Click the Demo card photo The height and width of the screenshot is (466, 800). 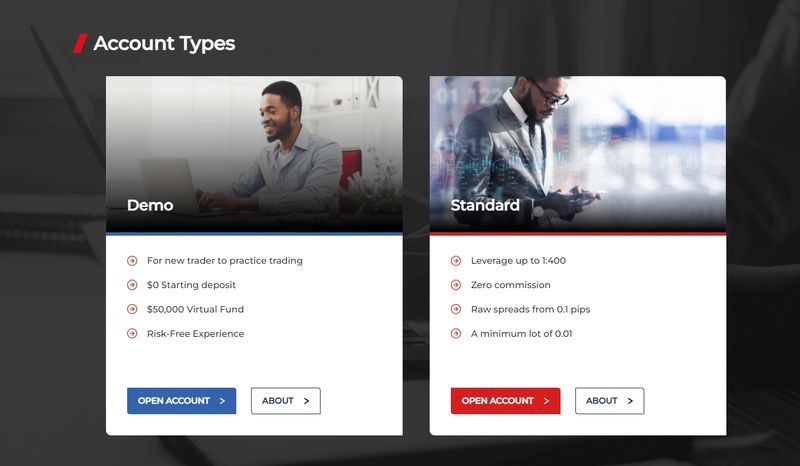(x=254, y=154)
